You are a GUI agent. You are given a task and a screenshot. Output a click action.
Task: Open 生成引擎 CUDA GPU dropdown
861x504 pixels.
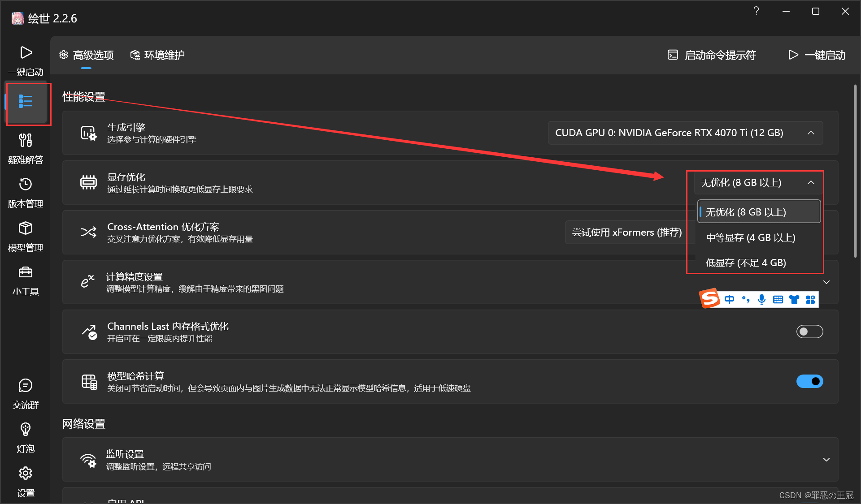685,133
